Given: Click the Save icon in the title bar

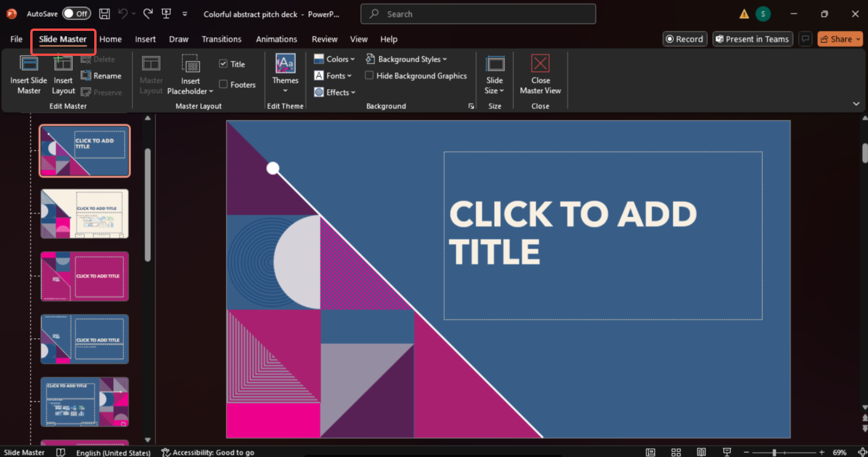Looking at the screenshot, I should (104, 13).
